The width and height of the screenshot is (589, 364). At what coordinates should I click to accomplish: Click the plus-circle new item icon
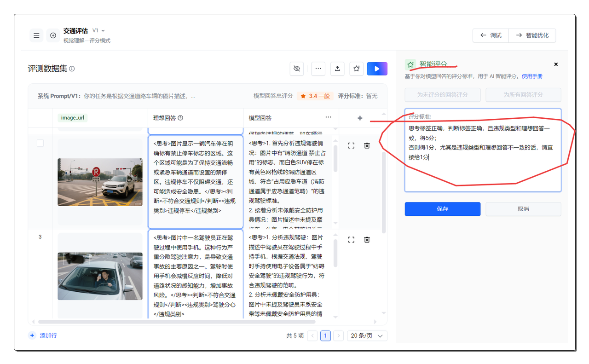click(53, 35)
